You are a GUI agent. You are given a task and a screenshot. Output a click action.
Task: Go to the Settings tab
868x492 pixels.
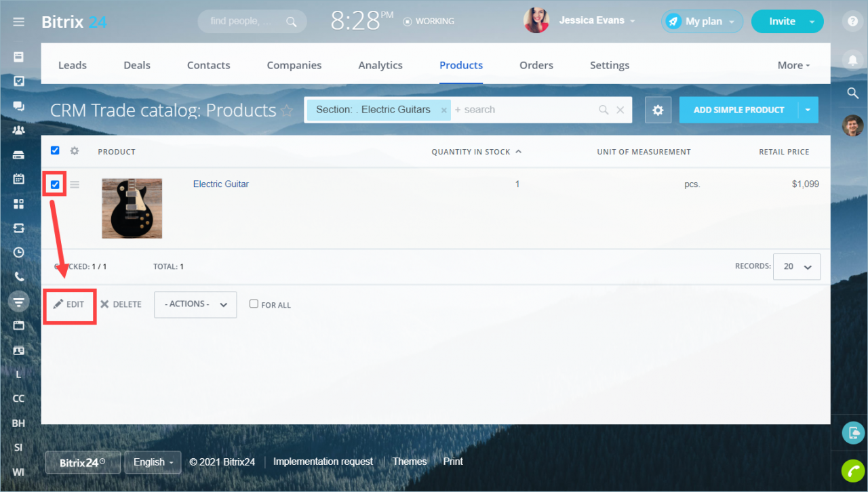610,65
